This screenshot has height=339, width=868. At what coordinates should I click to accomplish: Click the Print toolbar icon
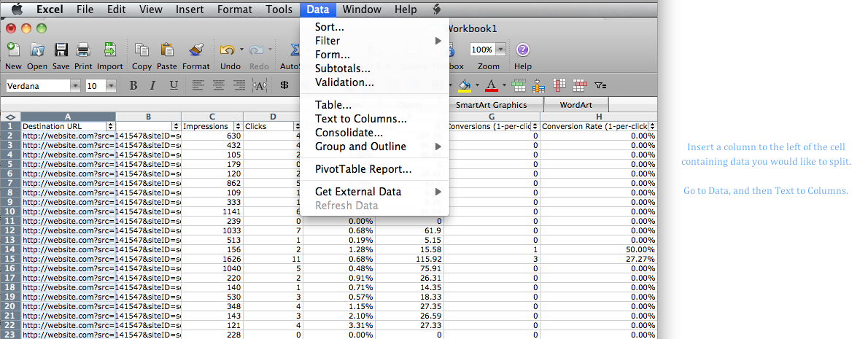(x=83, y=50)
